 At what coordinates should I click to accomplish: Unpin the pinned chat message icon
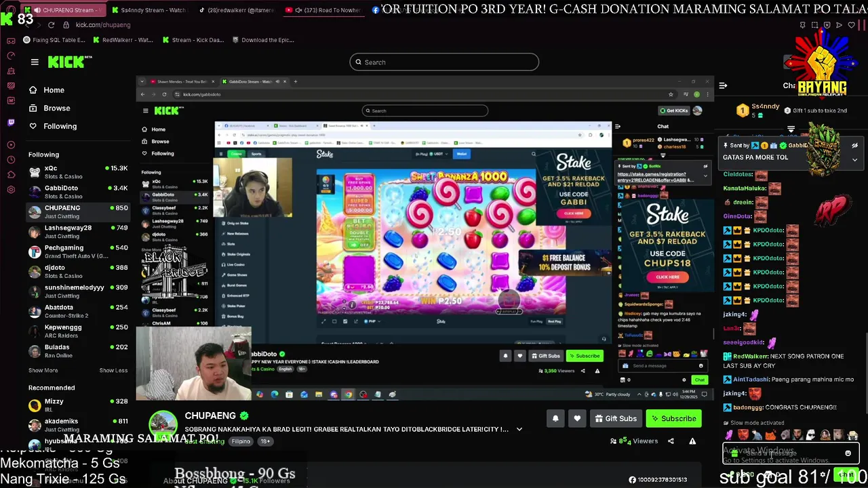(x=854, y=146)
